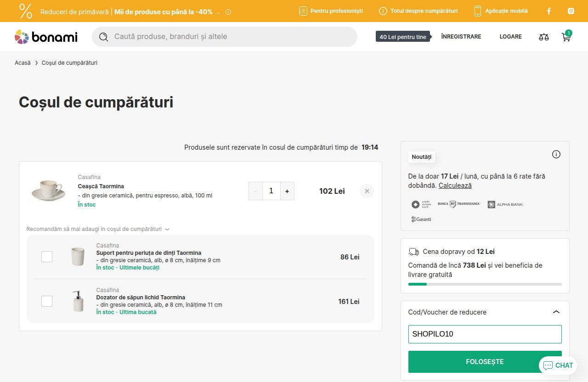Open Pentru profesioniști link
The height and width of the screenshot is (382, 588).
point(337,11)
